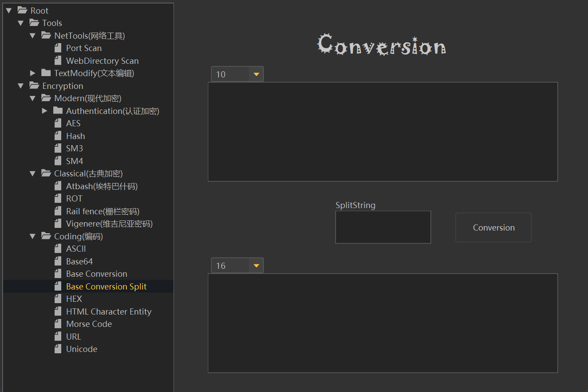Click the document icon beside Hash
588x392 pixels.
point(58,136)
